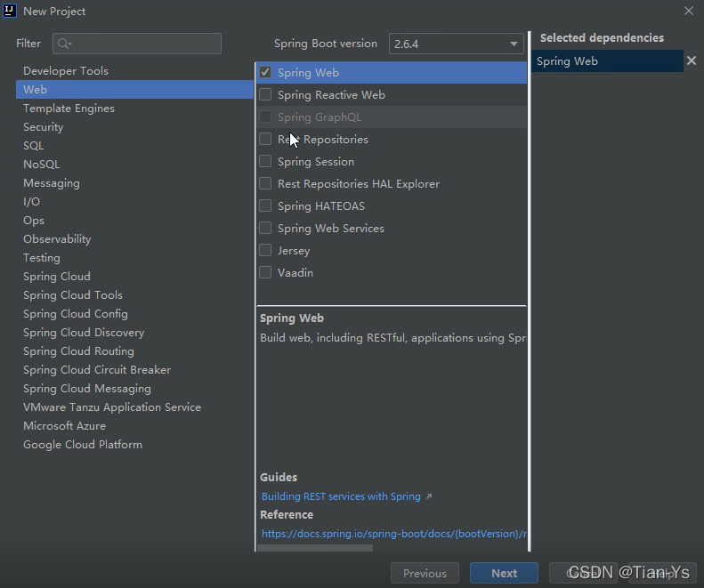Check the Rest Repositories checkbox
Screen dimensions: 704x588
pyautogui.click(x=265, y=139)
